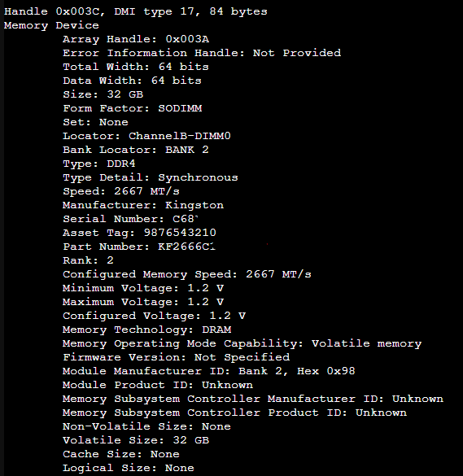Click the Asset Tag 9876543210 value

coord(180,233)
